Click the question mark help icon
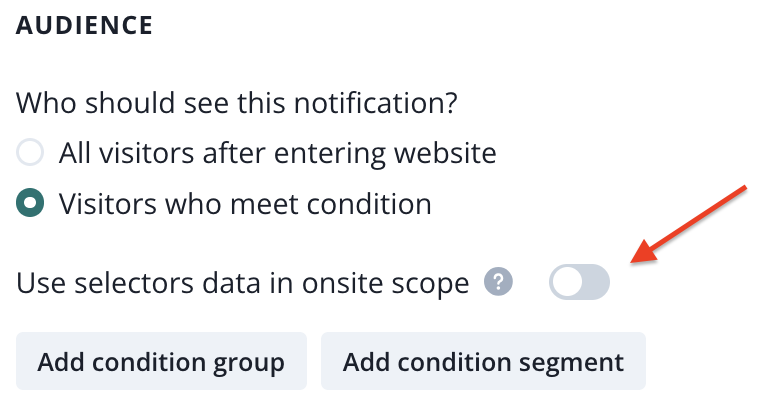This screenshot has width=782, height=412. tap(498, 283)
